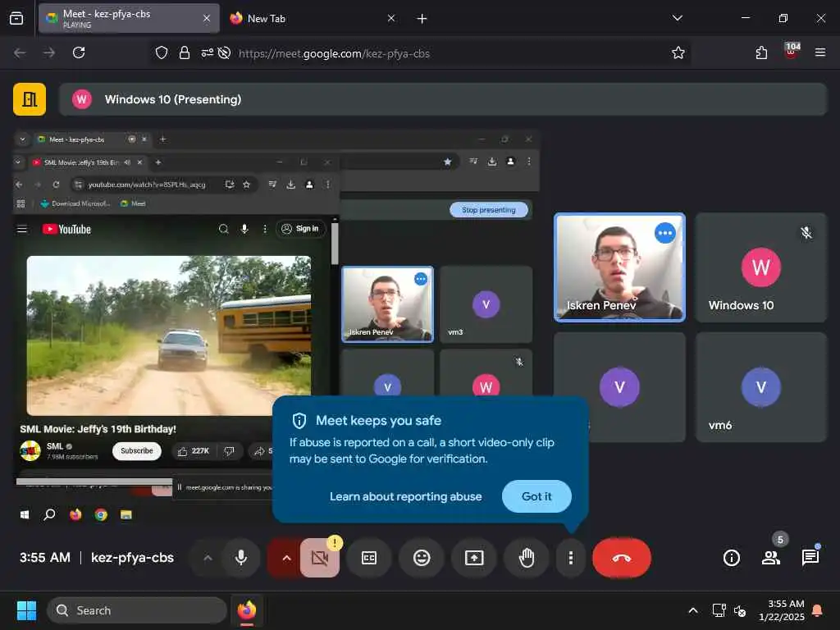840x630 pixels.
Task: Expand audio settings chevron beside microphone
Action: [x=208, y=558]
